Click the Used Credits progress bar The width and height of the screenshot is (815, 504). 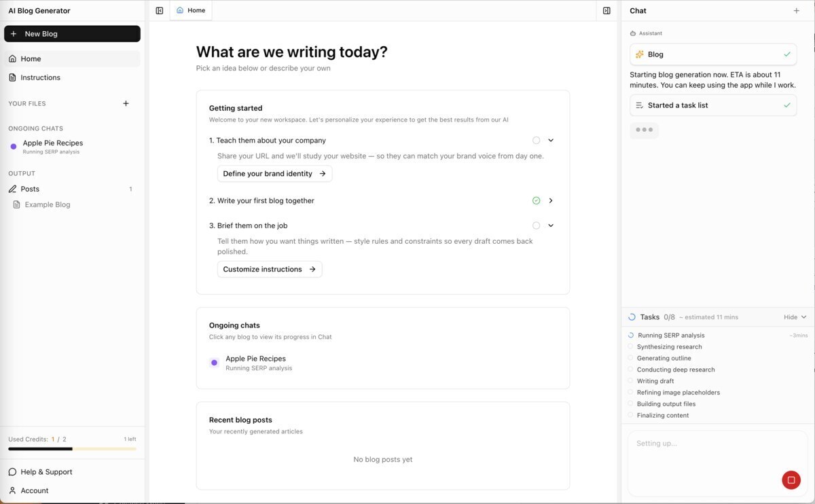(x=71, y=448)
